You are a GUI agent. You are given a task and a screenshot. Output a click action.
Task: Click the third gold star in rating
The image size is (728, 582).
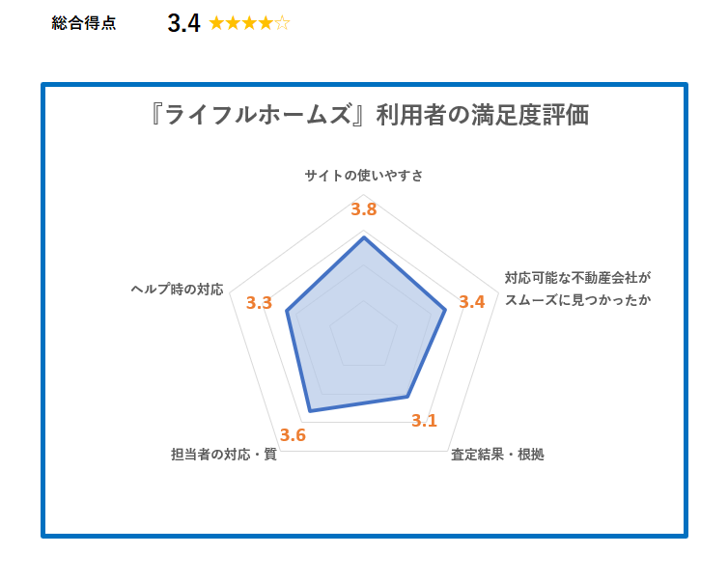249,23
